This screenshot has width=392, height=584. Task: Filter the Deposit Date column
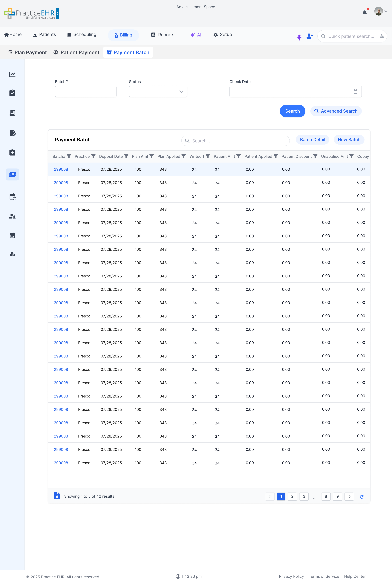(x=126, y=156)
